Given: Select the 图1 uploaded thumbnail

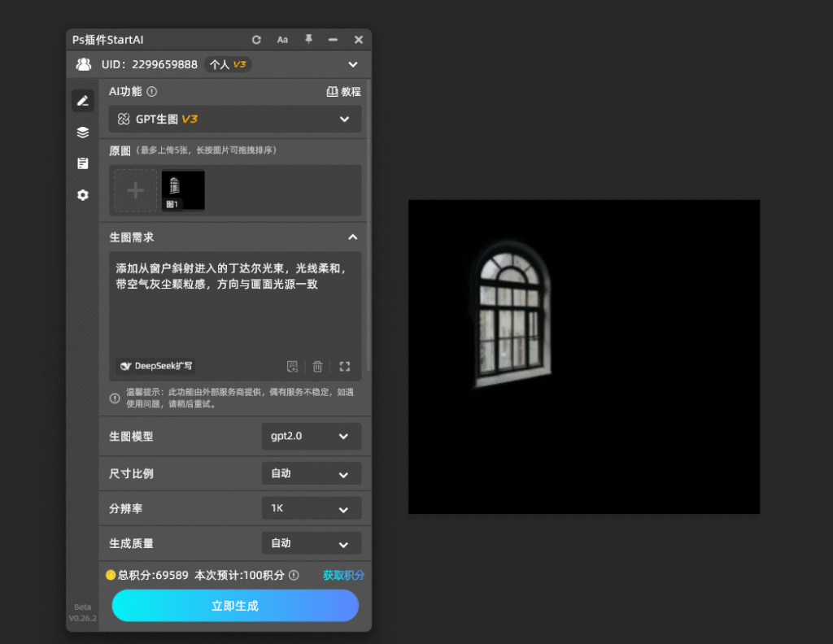Looking at the screenshot, I should (183, 190).
